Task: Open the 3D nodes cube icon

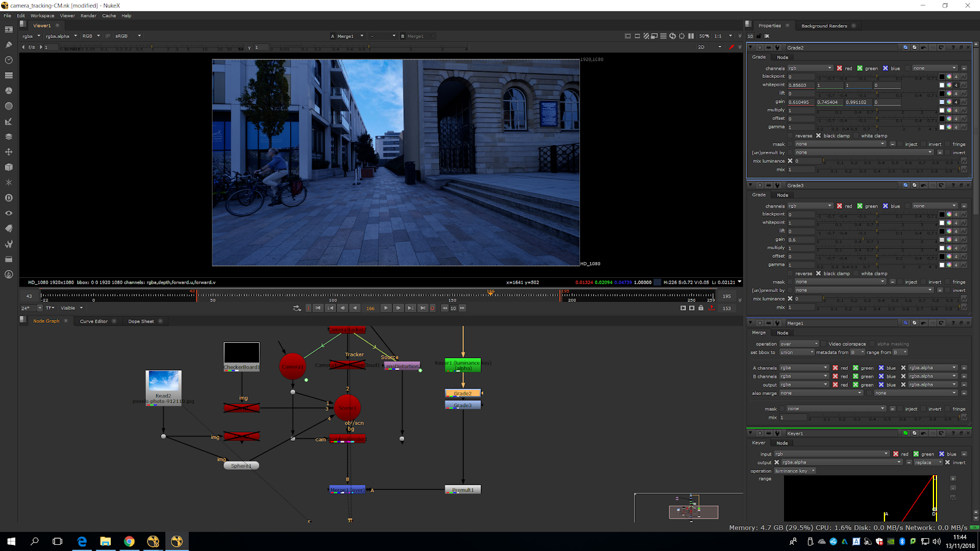Action: 9,167
